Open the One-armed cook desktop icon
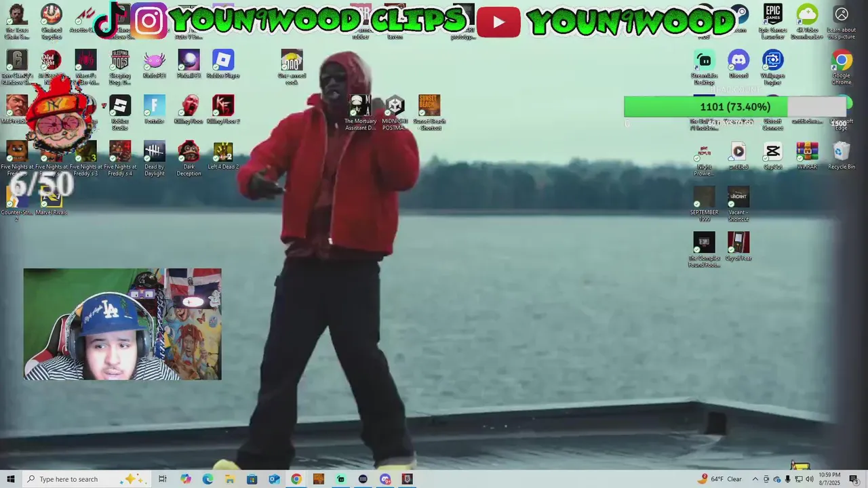This screenshot has width=868, height=488. [x=292, y=67]
